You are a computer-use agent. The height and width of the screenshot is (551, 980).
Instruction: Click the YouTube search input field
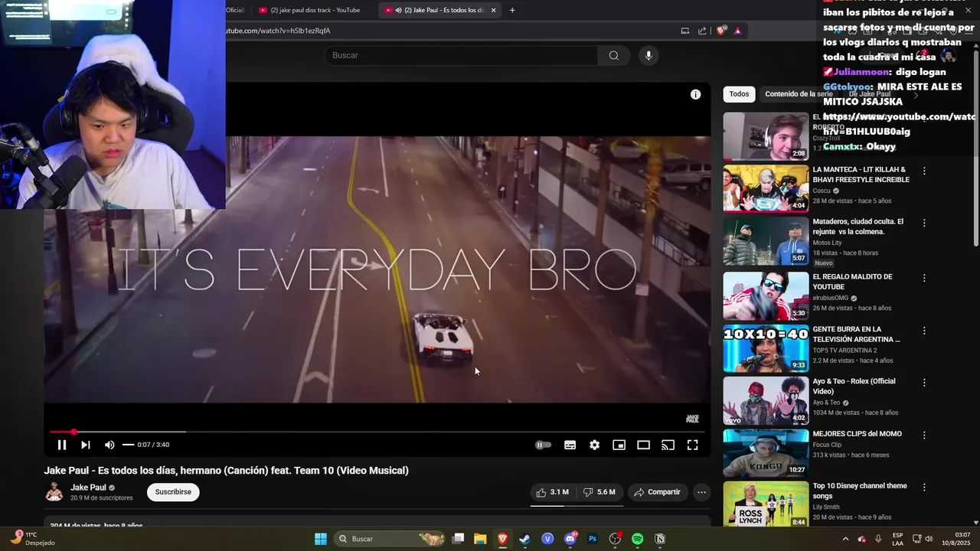click(462, 55)
